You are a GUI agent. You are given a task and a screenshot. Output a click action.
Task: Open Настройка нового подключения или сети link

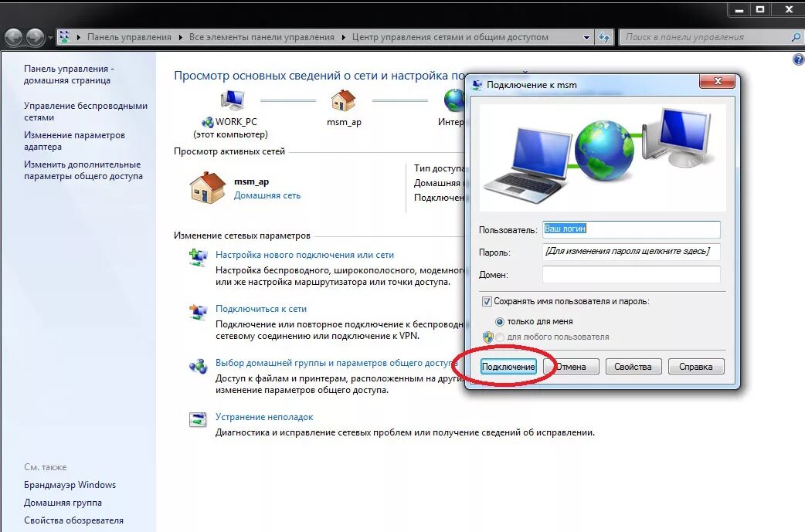(x=304, y=255)
